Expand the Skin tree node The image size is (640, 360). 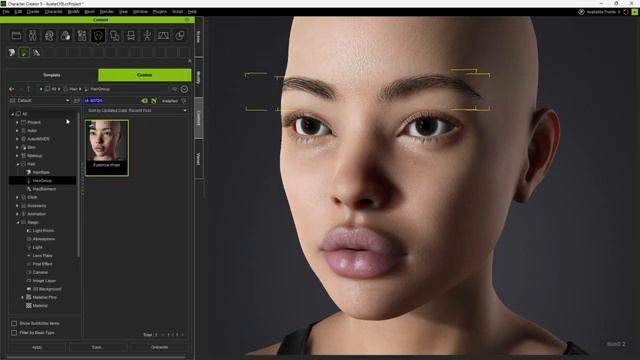click(x=17, y=147)
